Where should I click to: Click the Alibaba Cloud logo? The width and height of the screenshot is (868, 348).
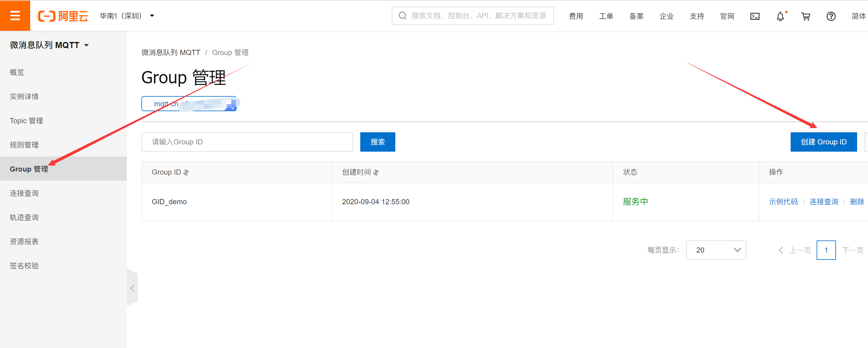[x=63, y=16]
